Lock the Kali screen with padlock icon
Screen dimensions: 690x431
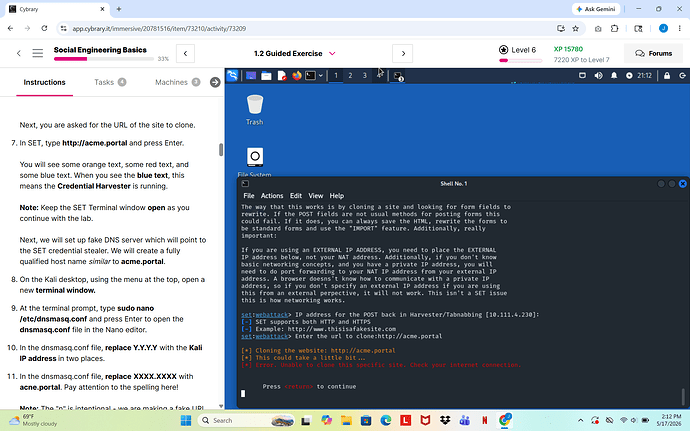tap(667, 76)
